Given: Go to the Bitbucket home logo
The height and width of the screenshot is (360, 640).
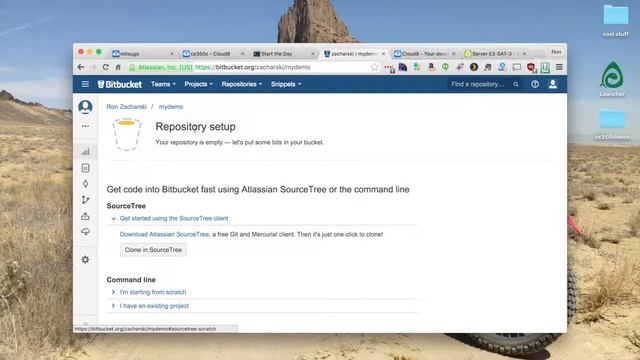Looking at the screenshot, I should (120, 84).
